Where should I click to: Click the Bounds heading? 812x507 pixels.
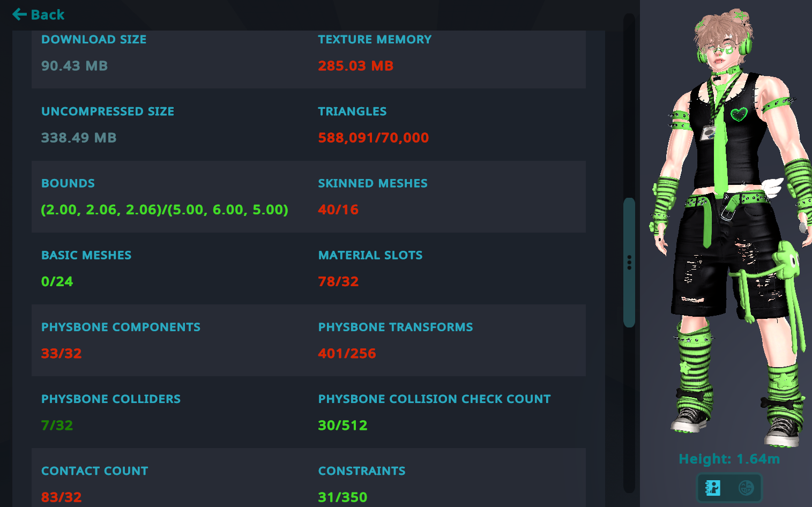pyautogui.click(x=68, y=183)
